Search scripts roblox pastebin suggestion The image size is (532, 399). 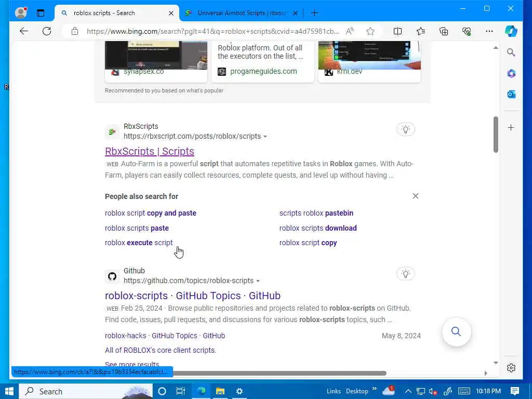pos(316,213)
